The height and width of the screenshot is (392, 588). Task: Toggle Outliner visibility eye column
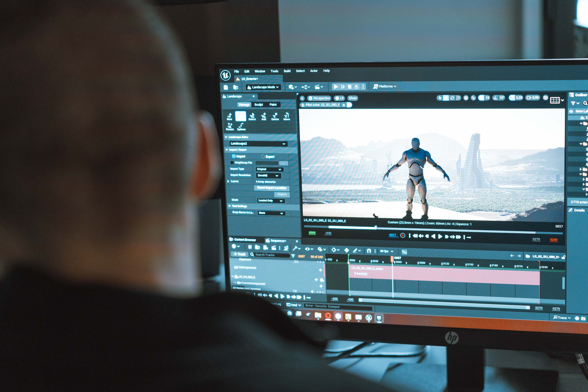point(571,111)
